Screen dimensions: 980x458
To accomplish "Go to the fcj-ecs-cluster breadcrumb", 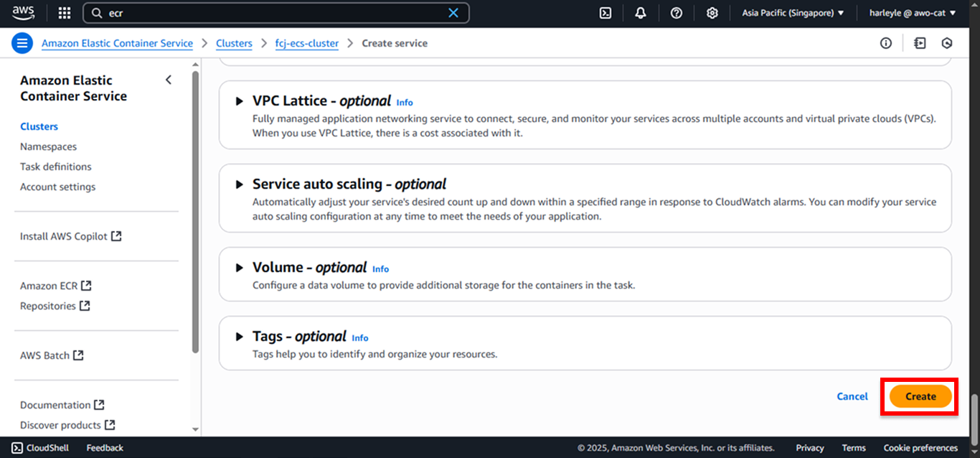I will (307, 43).
